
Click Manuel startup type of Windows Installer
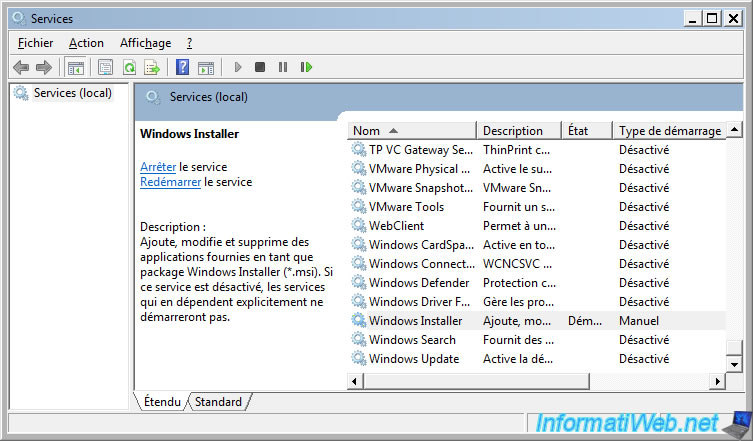(x=639, y=320)
